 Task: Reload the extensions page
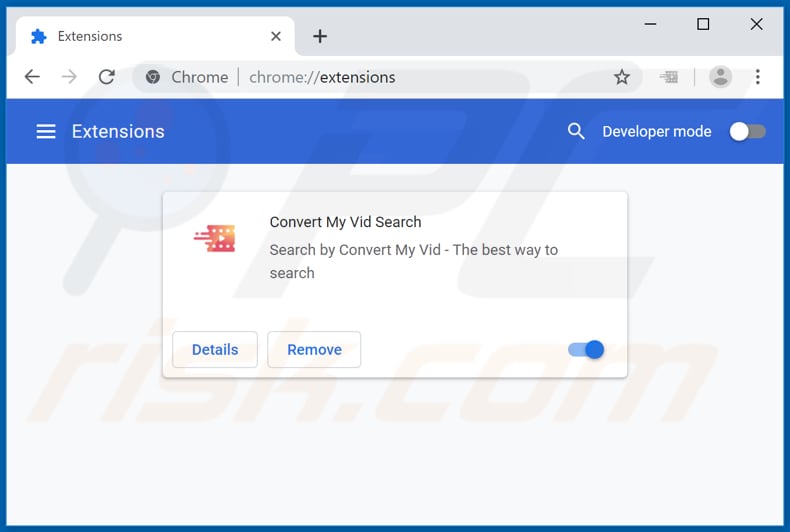(x=106, y=77)
